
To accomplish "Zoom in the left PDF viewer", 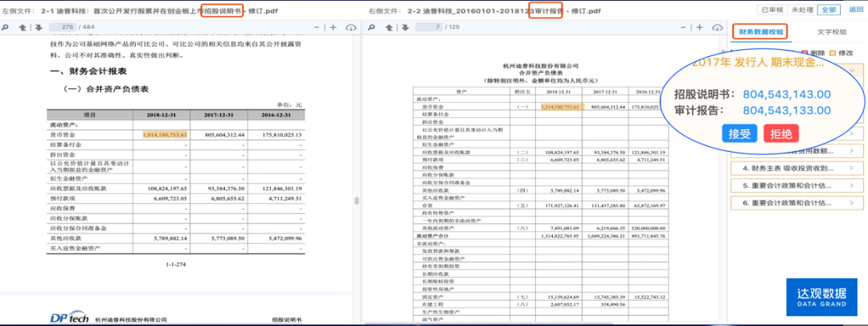I will pos(334,27).
